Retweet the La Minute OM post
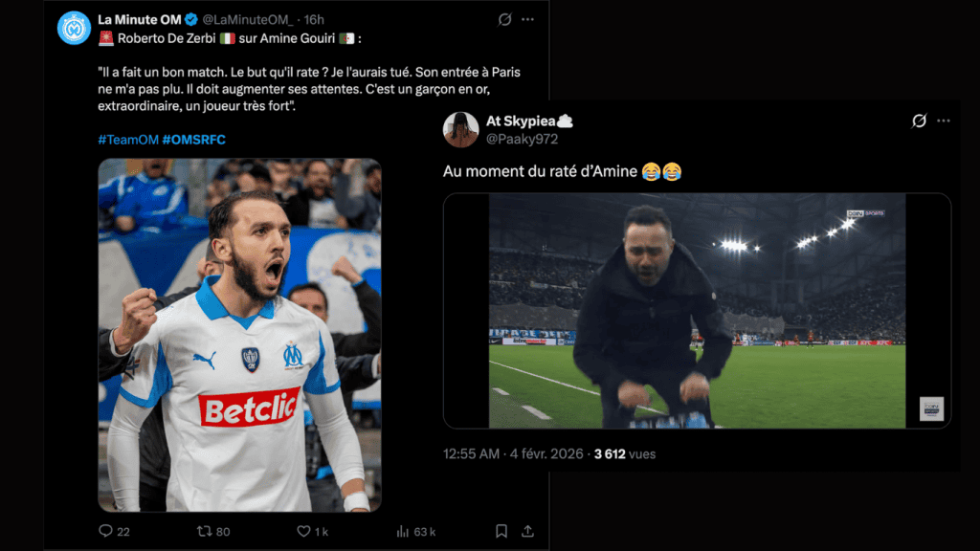The width and height of the screenshot is (980, 551). [x=204, y=531]
